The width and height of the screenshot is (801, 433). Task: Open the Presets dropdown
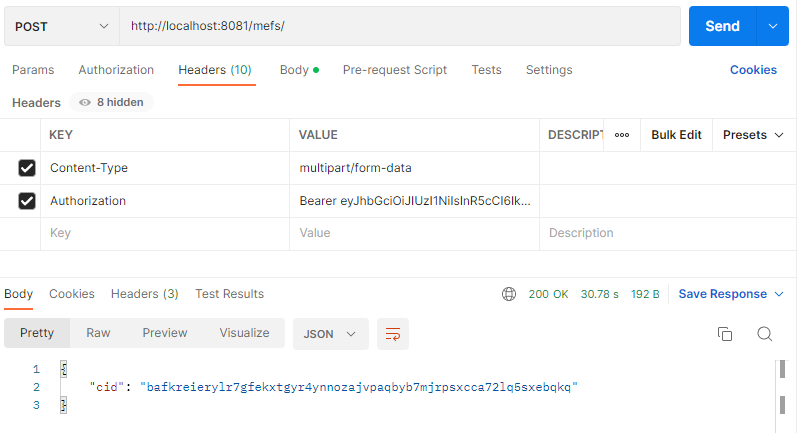[x=752, y=135]
